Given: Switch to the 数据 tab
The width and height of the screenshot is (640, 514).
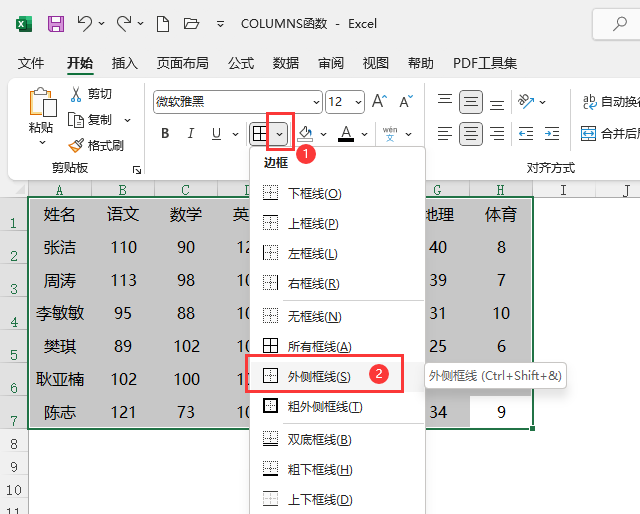Looking at the screenshot, I should coord(286,63).
